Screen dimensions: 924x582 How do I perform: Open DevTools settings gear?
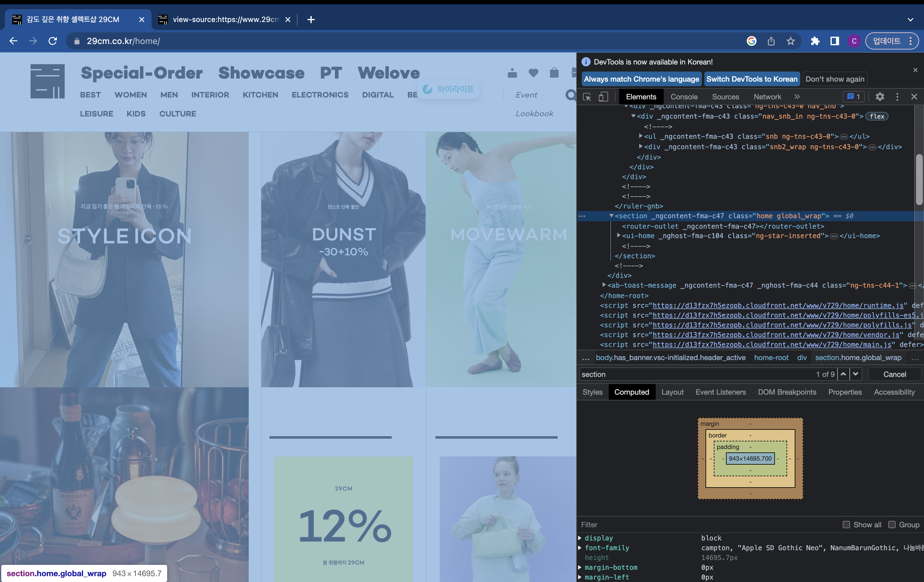coord(879,97)
